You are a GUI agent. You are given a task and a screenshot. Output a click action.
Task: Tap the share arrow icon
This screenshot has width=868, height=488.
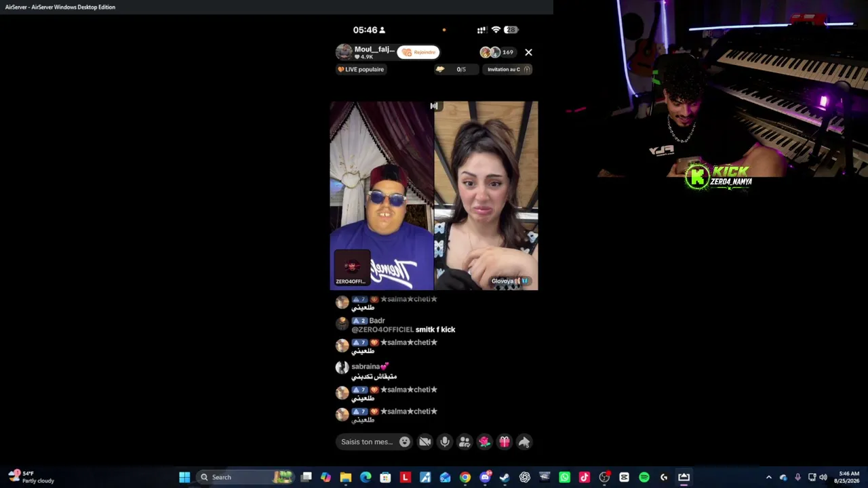tap(524, 442)
